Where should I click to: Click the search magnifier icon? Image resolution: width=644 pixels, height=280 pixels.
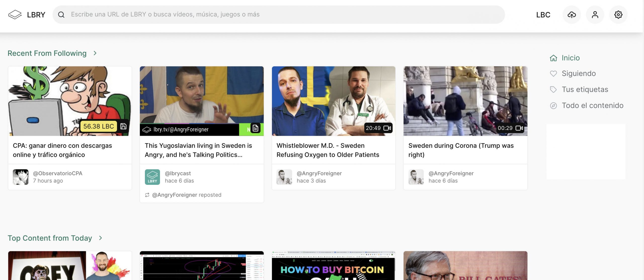point(61,15)
